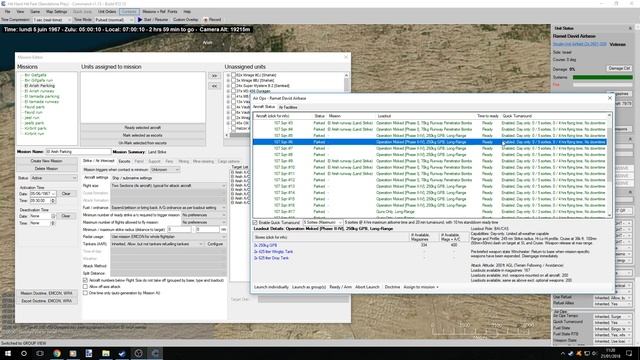The width and height of the screenshot is (640, 360).
Task: Open the notification center icon in taskbar
Action: coord(629,353)
